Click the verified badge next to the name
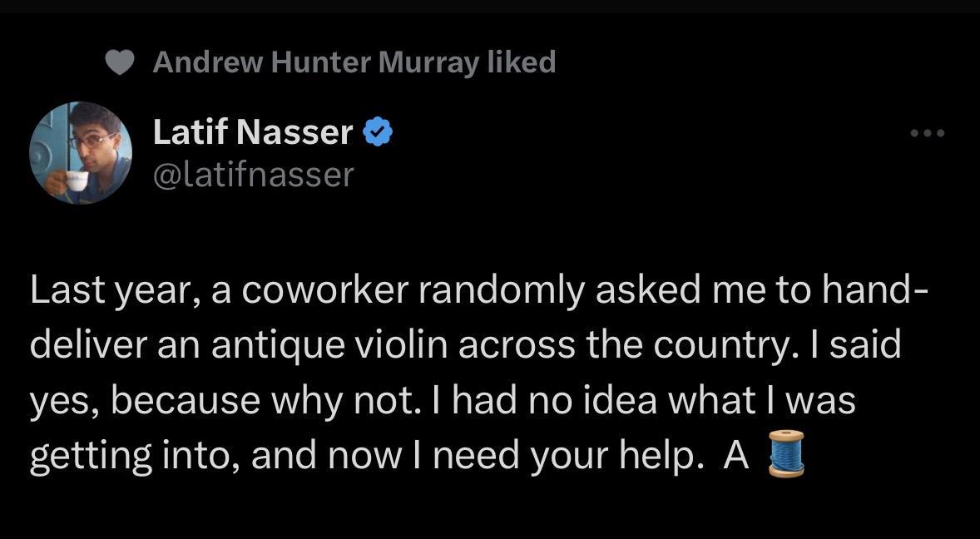Viewport: 980px width, 539px height. pos(379,131)
